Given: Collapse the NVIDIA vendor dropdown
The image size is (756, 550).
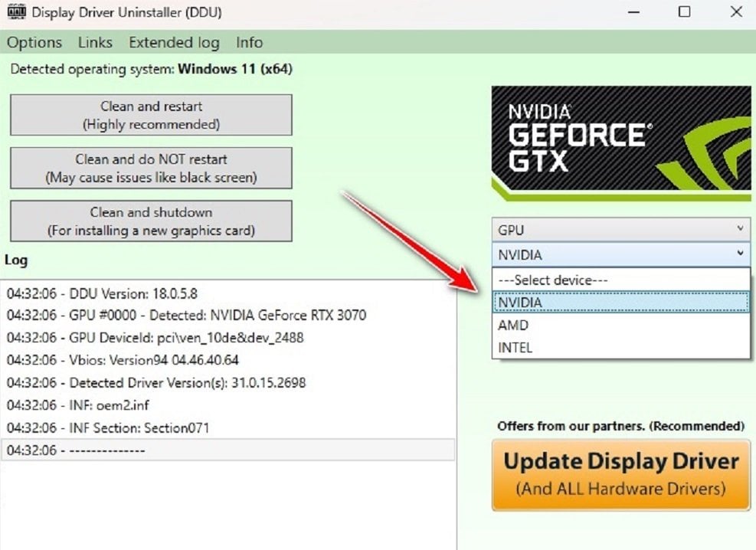Looking at the screenshot, I should 621,254.
